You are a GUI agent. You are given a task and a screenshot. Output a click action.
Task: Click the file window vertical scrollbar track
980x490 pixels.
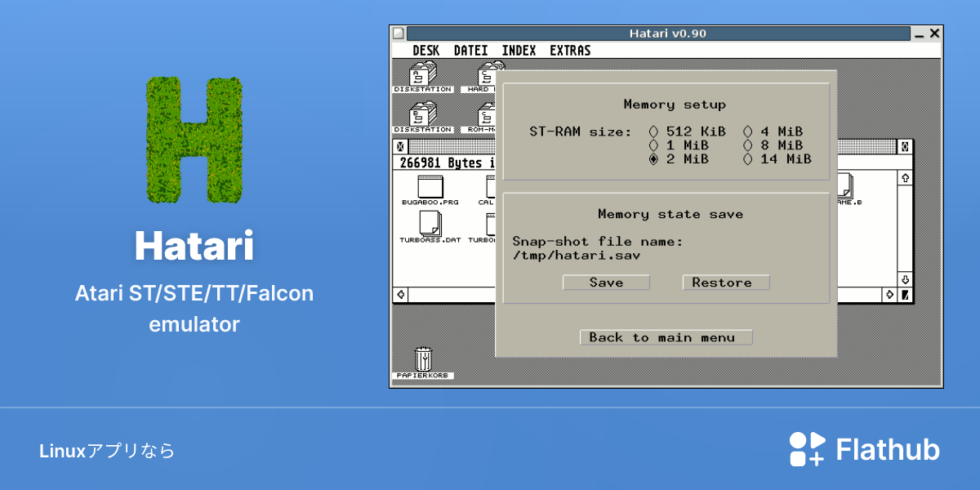pos(905,229)
